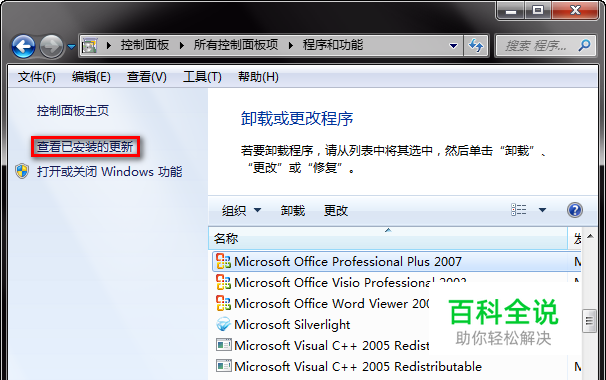
Task: Open the recent pages dropdown beside Forward
Action: (71, 47)
